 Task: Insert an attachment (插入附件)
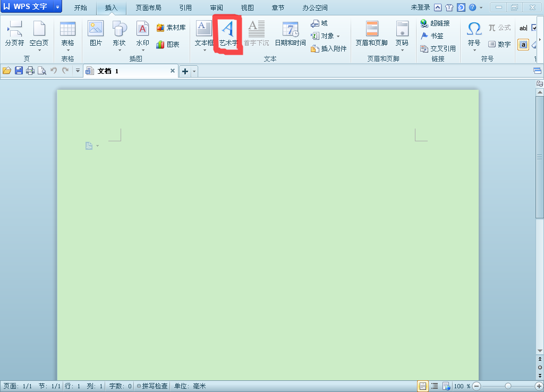(328, 49)
